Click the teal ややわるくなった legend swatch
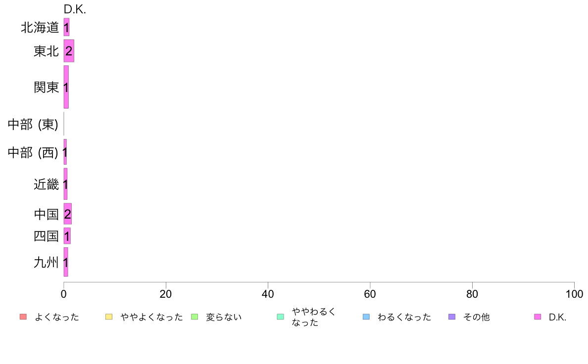This screenshot has width=588, height=364. pos(280,317)
